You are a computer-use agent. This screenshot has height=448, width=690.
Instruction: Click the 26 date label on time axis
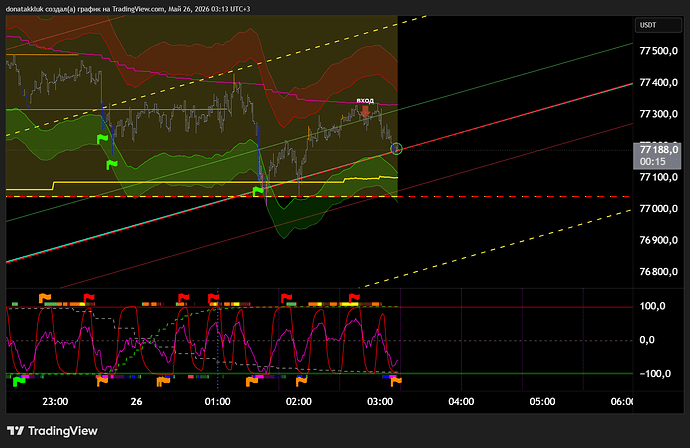point(136,402)
